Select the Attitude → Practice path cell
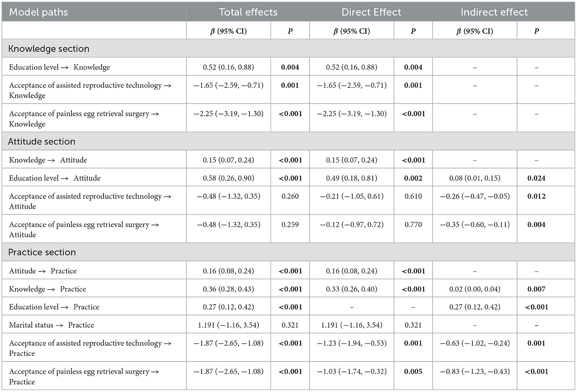Image resolution: width=577 pixels, height=392 pixels. tap(43, 271)
